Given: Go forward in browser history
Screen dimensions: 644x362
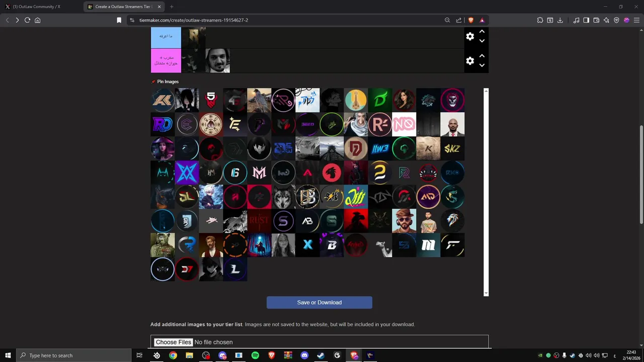Looking at the screenshot, I should pyautogui.click(x=17, y=20).
